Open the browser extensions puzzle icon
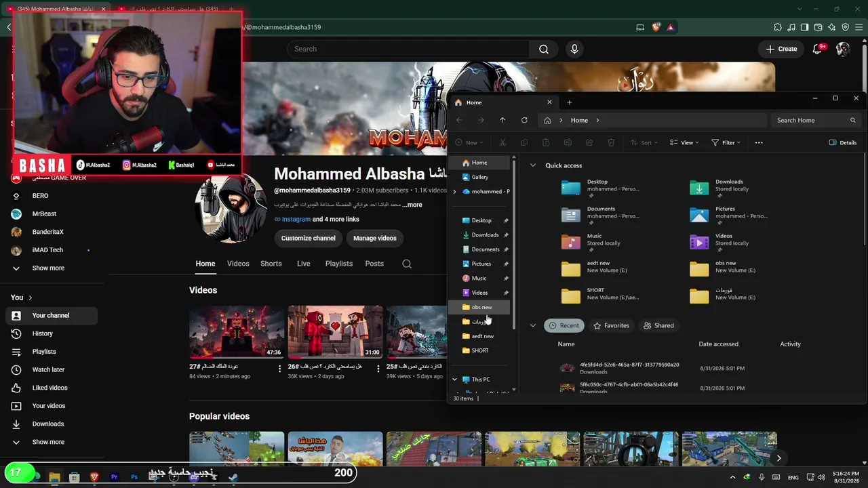The height and width of the screenshot is (488, 868). coord(778,27)
